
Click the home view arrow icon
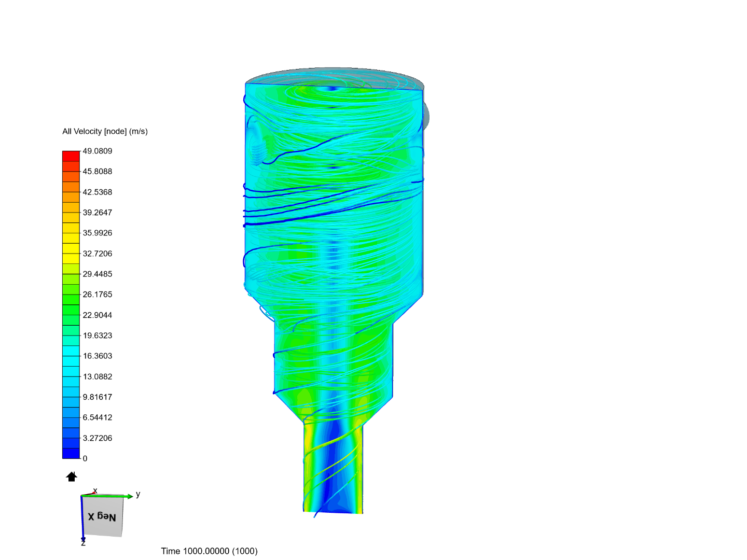[72, 477]
